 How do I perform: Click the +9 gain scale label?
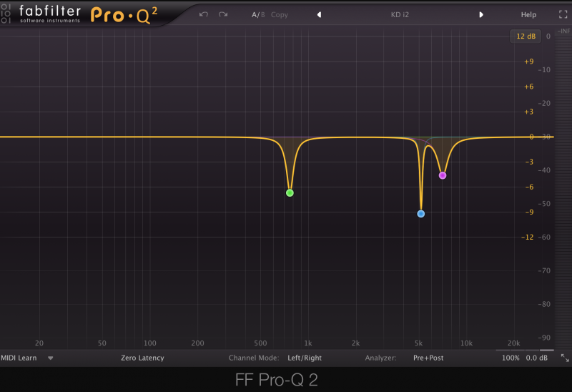pyautogui.click(x=529, y=62)
